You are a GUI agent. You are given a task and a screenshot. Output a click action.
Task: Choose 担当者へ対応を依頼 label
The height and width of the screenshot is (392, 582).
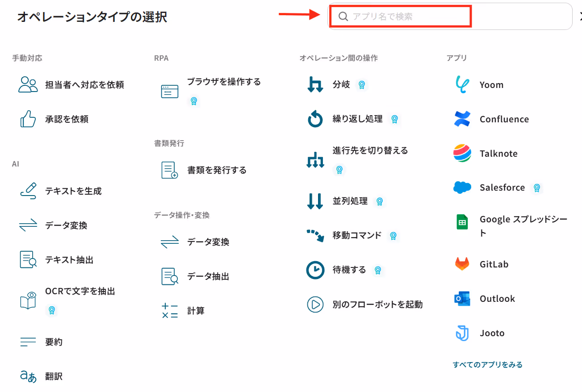click(84, 84)
